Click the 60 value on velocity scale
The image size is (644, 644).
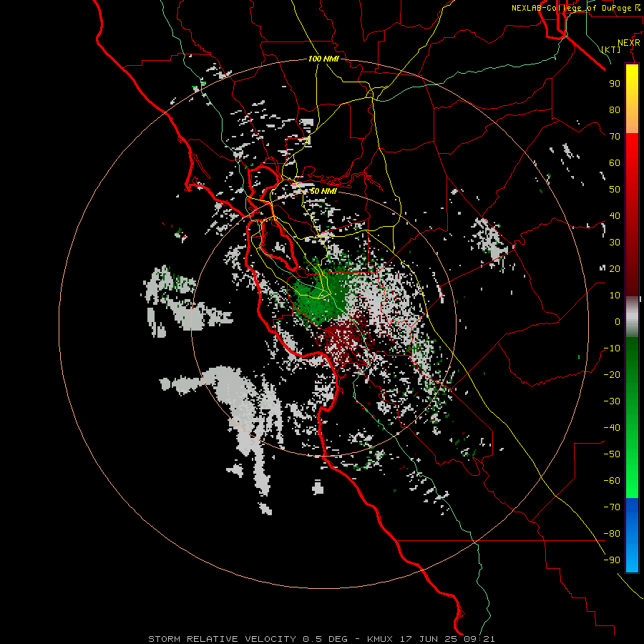(615, 162)
